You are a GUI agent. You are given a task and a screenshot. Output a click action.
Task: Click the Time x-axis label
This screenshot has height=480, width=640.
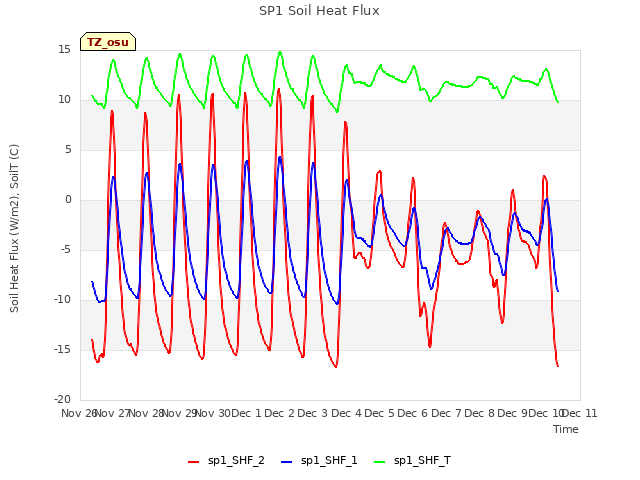[566, 429]
